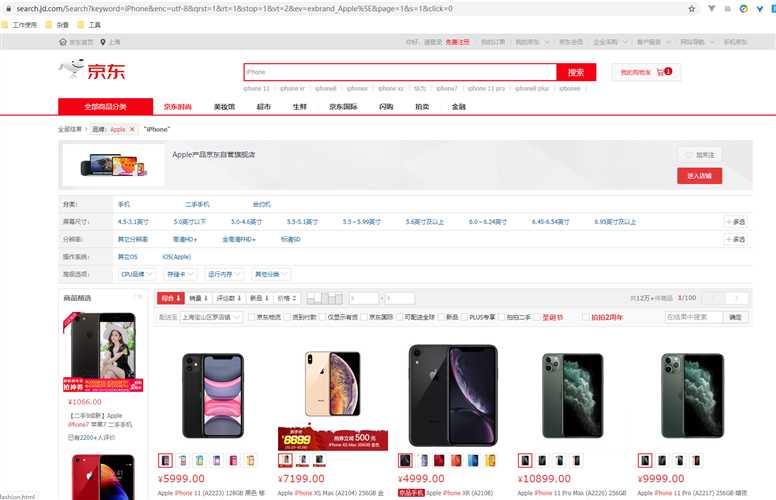The width and height of the screenshot is (776, 500).
Task: Filter category by 二手手机 link
Action: click(x=197, y=204)
